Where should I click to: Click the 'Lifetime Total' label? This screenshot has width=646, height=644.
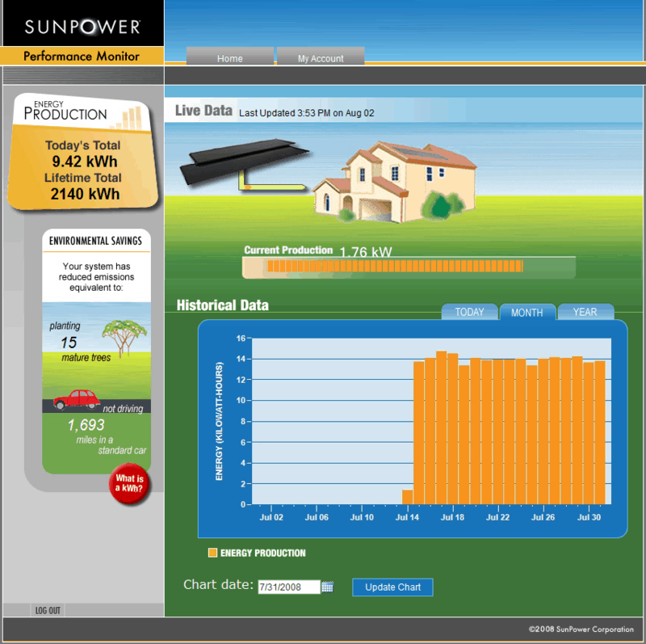click(83, 178)
